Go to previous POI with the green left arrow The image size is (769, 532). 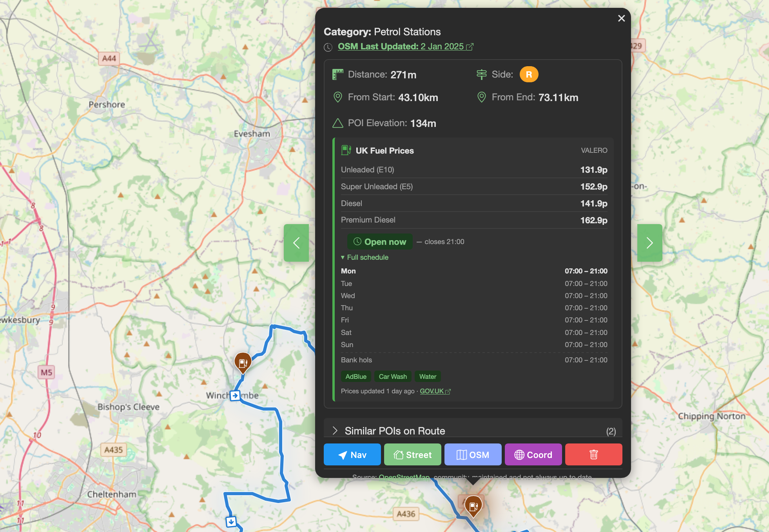click(x=297, y=243)
